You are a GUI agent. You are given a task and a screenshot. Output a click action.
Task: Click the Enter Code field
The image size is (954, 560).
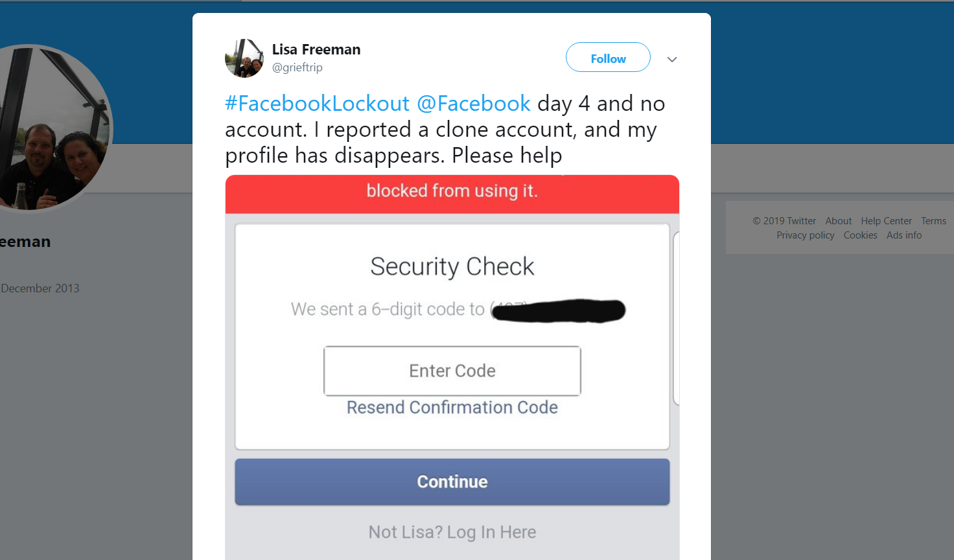point(452,371)
